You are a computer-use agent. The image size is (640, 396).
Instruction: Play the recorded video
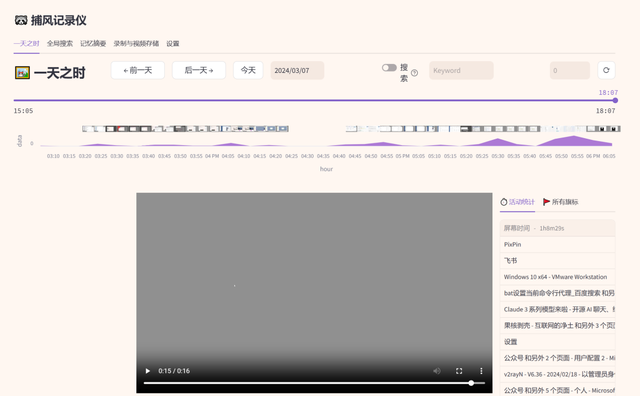coord(148,371)
